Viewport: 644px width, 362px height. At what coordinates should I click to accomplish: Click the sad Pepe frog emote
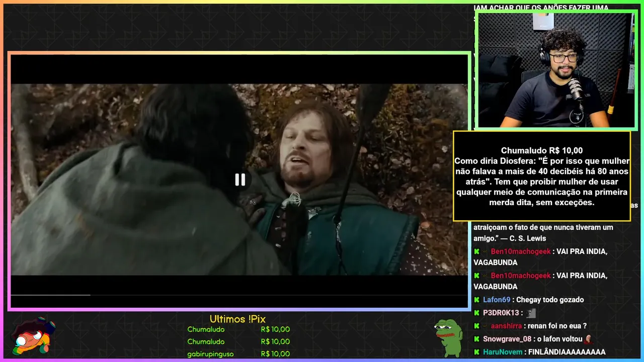point(448,337)
